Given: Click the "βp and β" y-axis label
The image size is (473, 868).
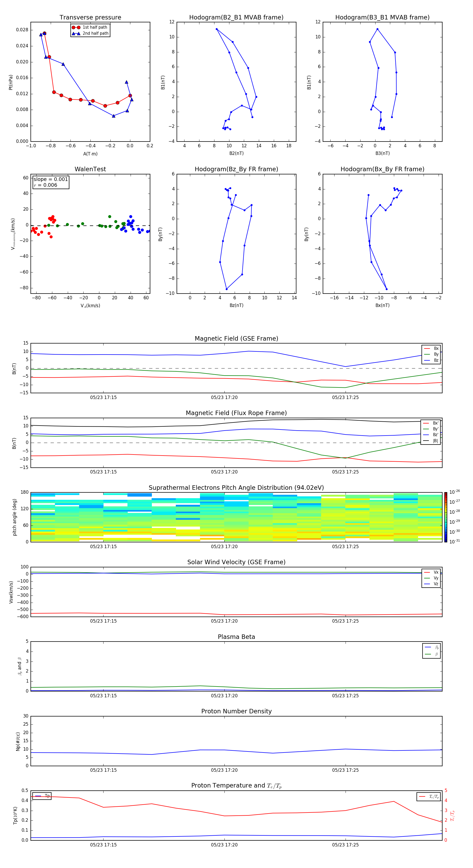Looking at the screenshot, I should coord(19,666).
